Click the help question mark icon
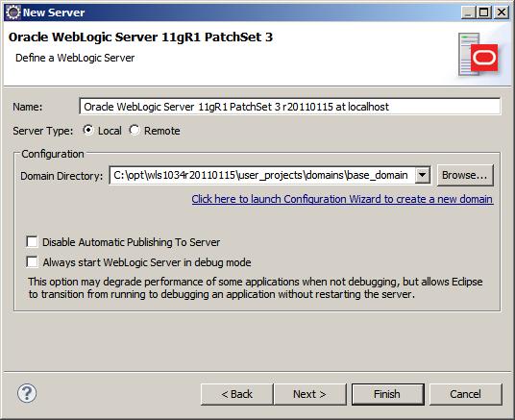This screenshot has width=515, height=420. [x=27, y=393]
